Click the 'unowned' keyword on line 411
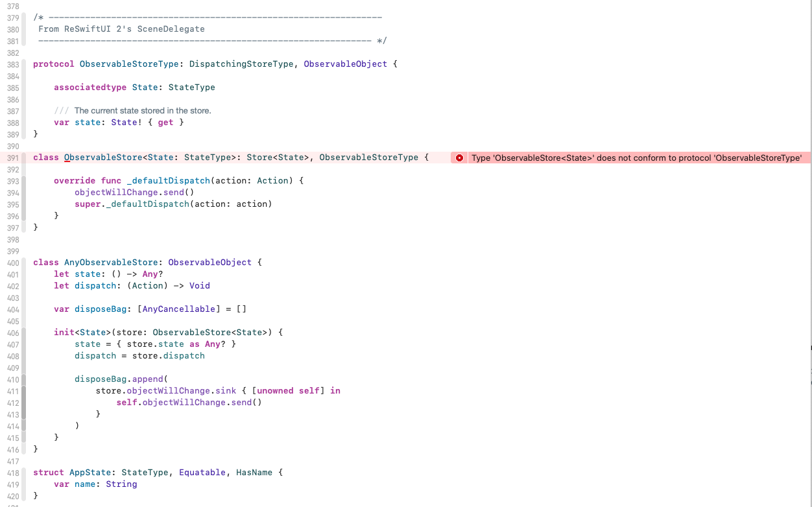This screenshot has height=507, width=812. coord(275,391)
